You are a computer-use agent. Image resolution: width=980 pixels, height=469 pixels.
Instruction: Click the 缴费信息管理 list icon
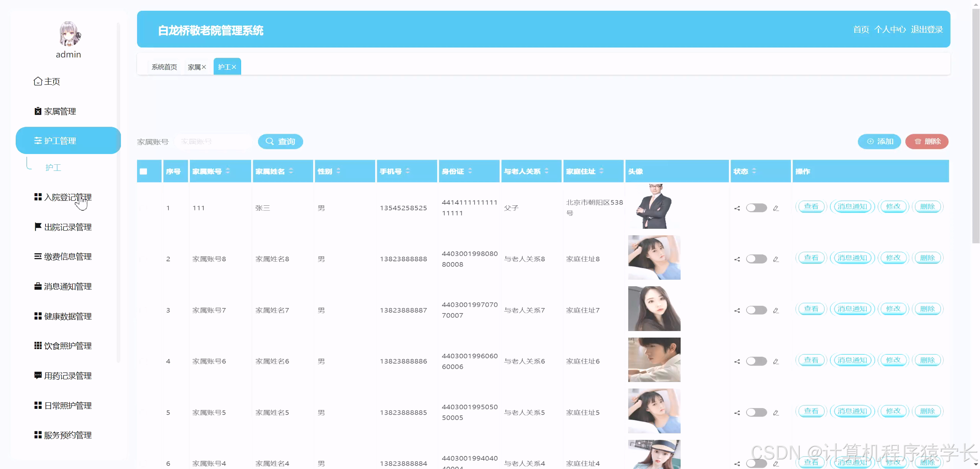pos(38,256)
